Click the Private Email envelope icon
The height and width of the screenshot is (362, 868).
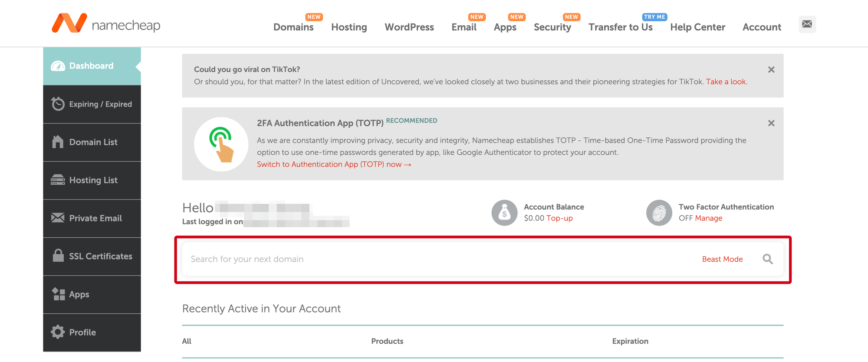(x=58, y=218)
